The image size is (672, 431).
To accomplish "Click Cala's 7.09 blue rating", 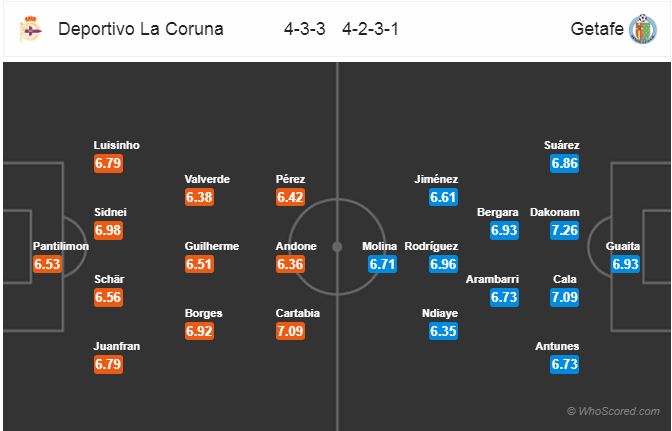I will [x=564, y=297].
